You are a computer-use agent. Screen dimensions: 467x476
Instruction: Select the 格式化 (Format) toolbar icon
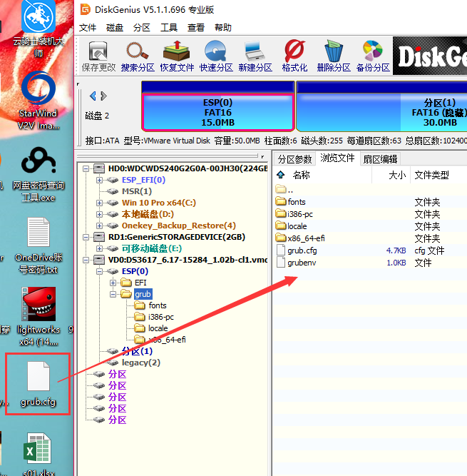coord(294,56)
